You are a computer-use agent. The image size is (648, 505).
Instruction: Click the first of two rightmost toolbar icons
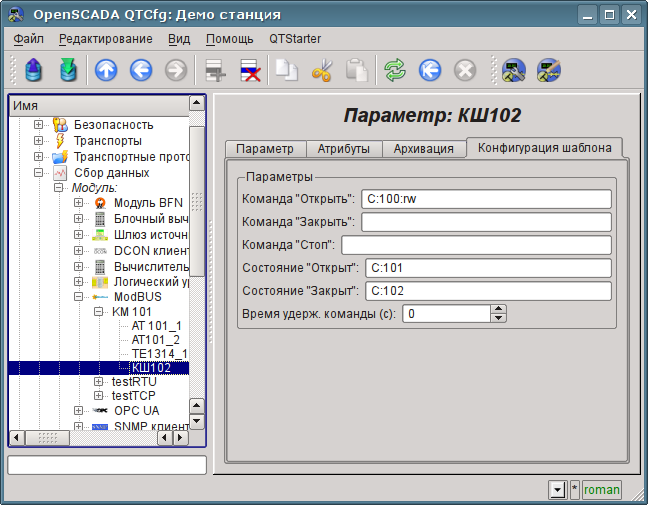coord(514,70)
